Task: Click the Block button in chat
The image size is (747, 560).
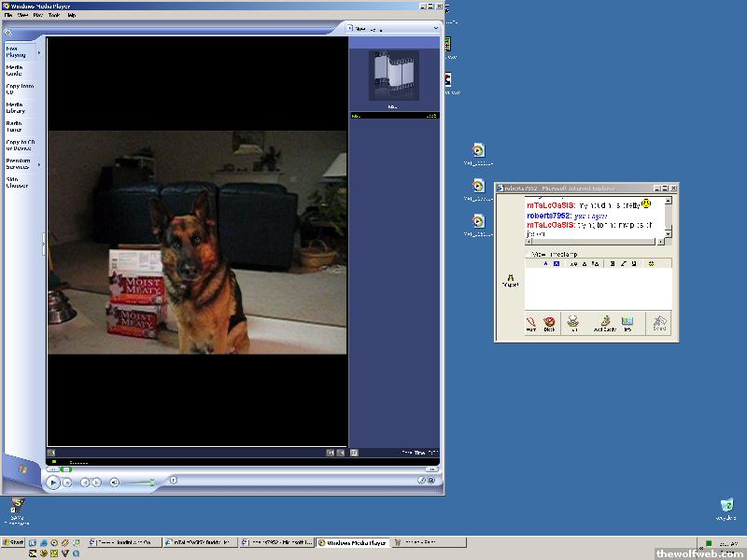Action: (549, 323)
